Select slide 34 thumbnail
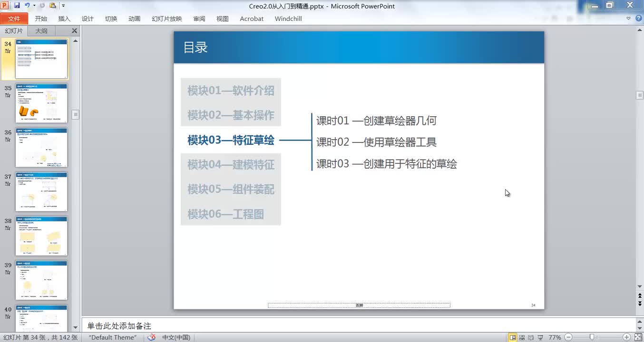 click(x=41, y=59)
